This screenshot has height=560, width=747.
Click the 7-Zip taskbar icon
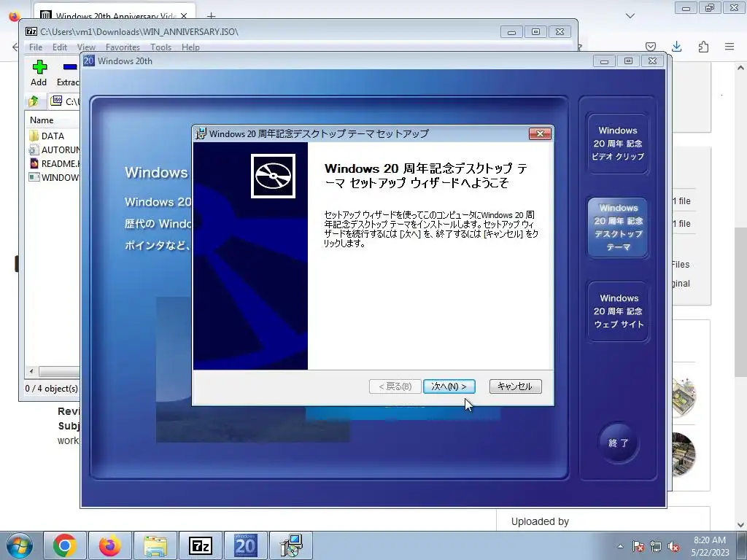click(200, 545)
